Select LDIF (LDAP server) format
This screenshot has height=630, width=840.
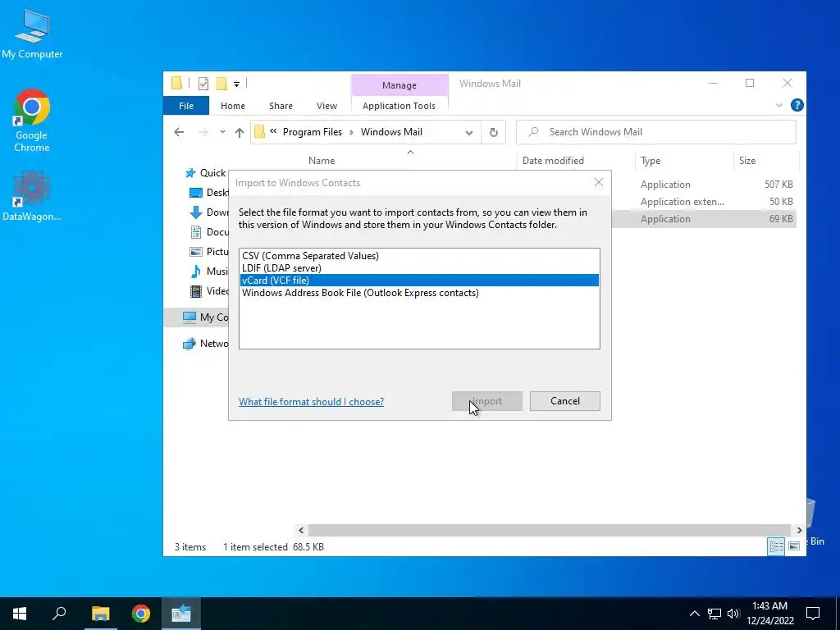419,268
